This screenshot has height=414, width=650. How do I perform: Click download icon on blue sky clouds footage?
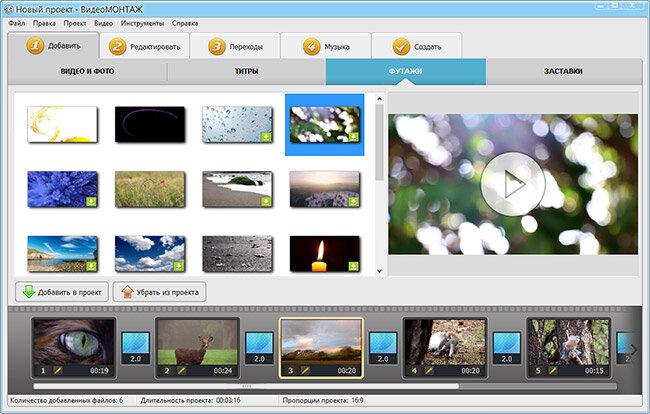pos(178,266)
